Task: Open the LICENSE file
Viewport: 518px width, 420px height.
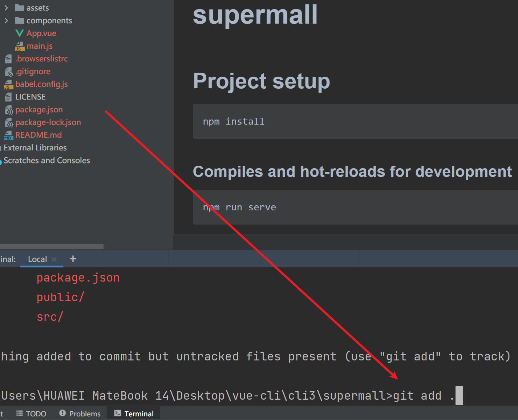Action: click(31, 97)
